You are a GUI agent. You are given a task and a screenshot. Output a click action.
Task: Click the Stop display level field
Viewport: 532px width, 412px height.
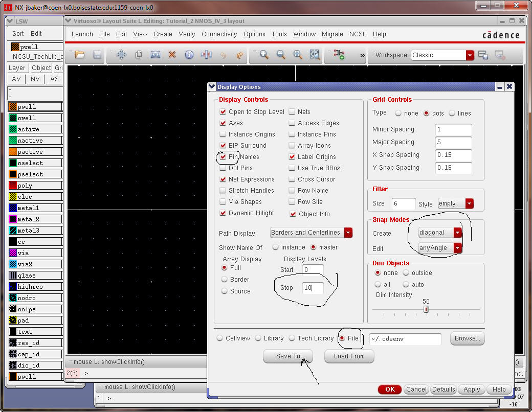point(313,288)
